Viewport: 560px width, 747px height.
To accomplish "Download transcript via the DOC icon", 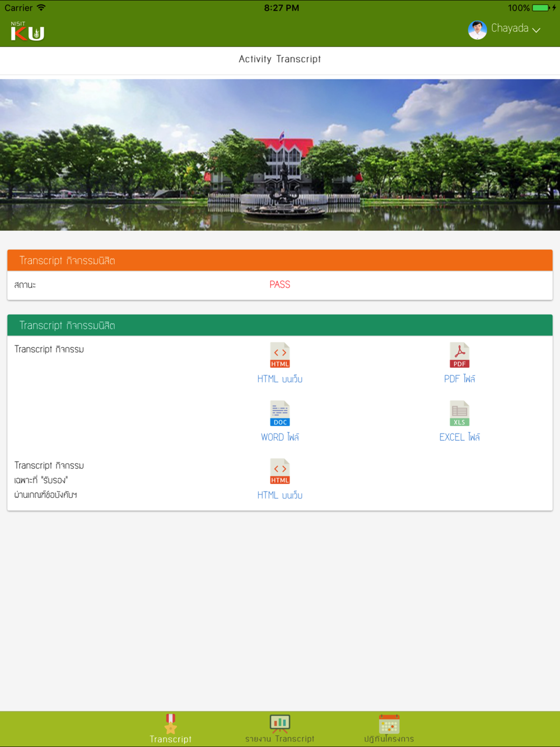I will [x=280, y=413].
